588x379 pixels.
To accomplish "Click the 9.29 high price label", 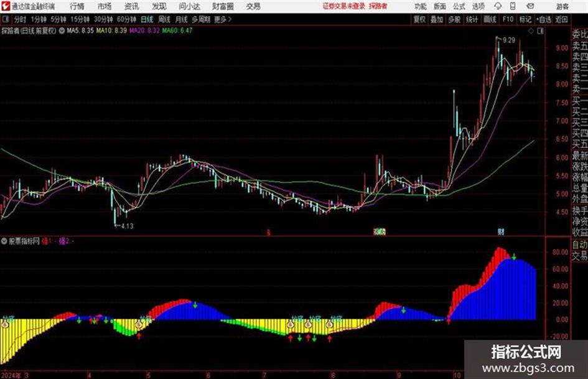I will [x=509, y=40].
